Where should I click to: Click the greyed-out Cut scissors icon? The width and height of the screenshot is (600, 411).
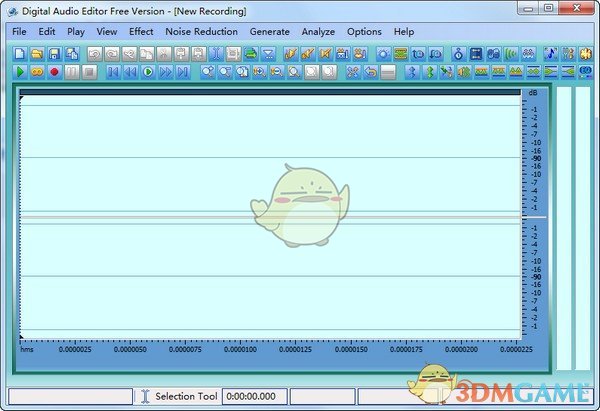tap(164, 54)
